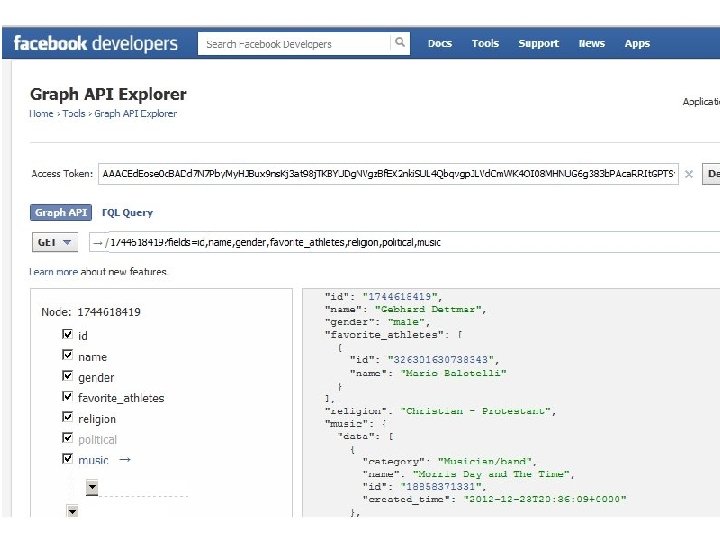The height and width of the screenshot is (540, 720).
Task: Click the search magnifier icon
Action: 400,43
